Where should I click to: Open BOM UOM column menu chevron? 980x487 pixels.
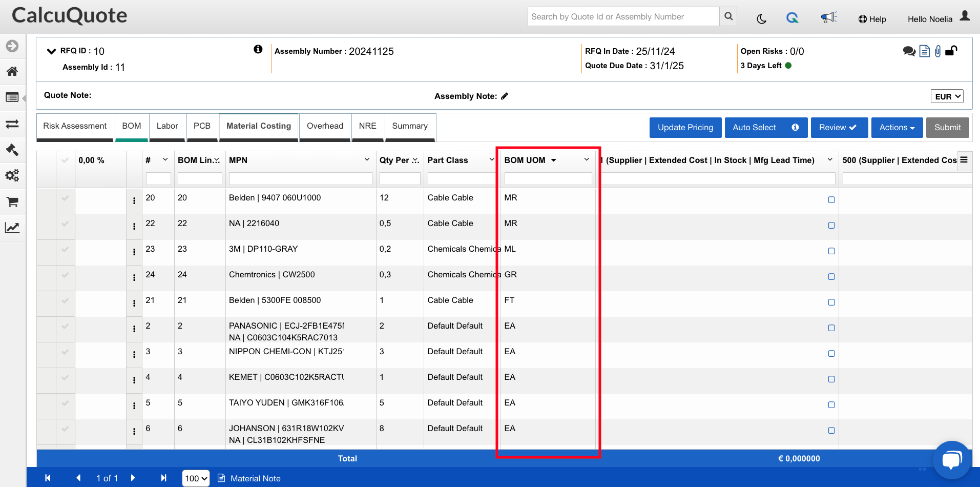(x=587, y=159)
